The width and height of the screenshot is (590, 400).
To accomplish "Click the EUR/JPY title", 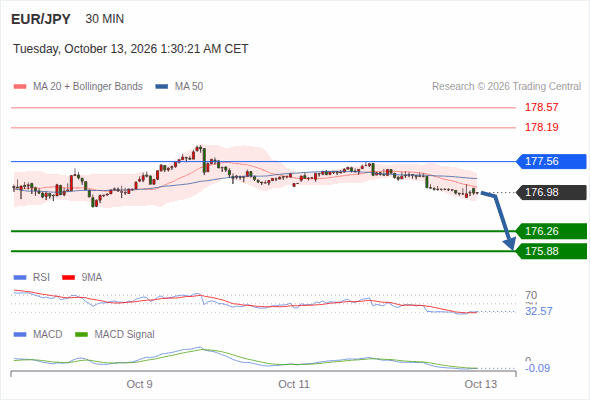I will point(41,19).
